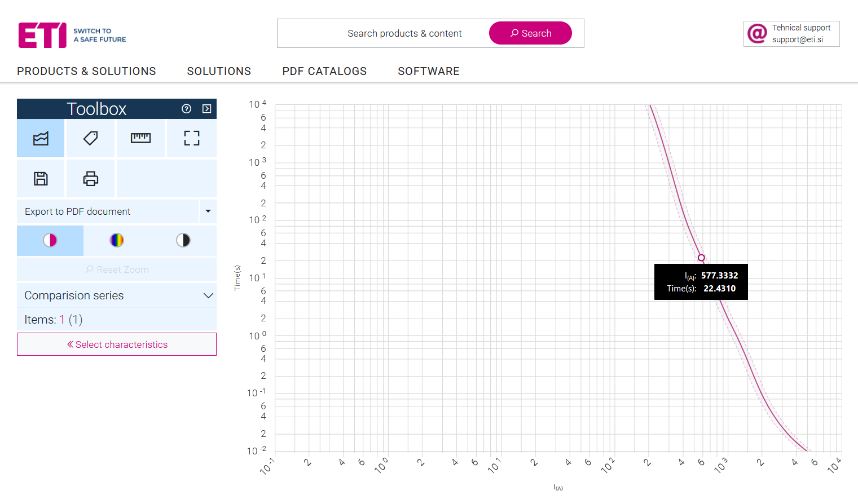Choose the black and white theme
The height and width of the screenshot is (504, 858).
tap(183, 241)
